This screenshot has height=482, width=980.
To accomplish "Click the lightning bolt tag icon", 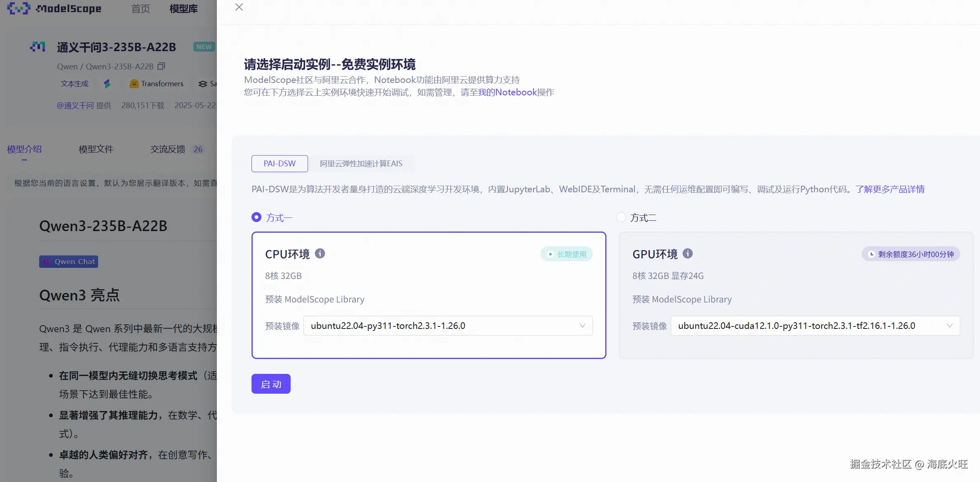I will [x=107, y=84].
